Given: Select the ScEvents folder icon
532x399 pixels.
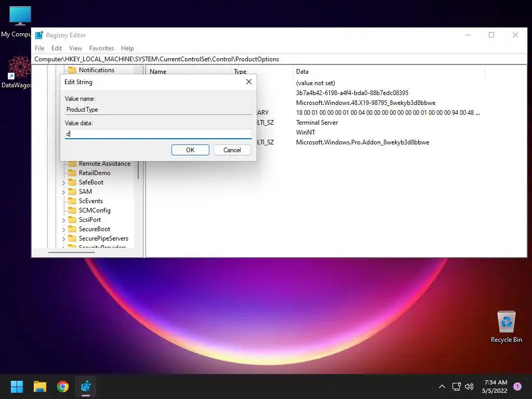Looking at the screenshot, I should pos(72,201).
